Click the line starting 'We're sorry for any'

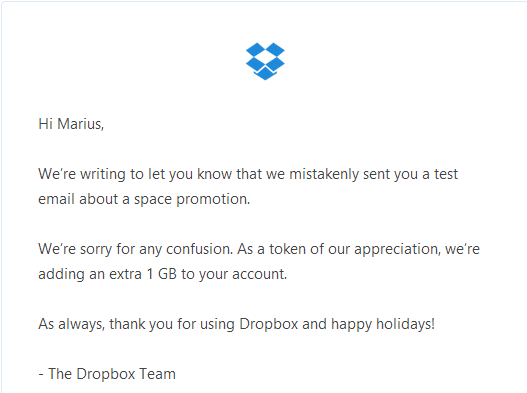(259, 249)
